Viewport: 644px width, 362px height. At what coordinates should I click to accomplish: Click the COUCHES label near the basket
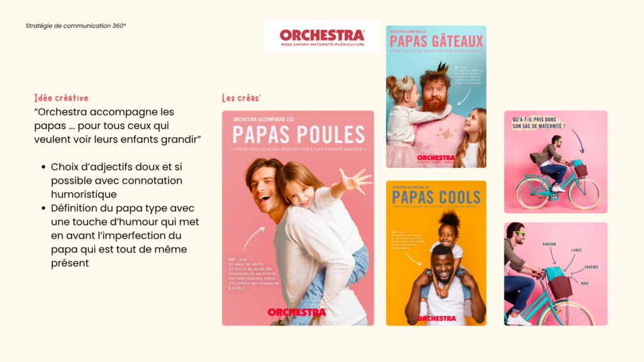[x=591, y=267]
